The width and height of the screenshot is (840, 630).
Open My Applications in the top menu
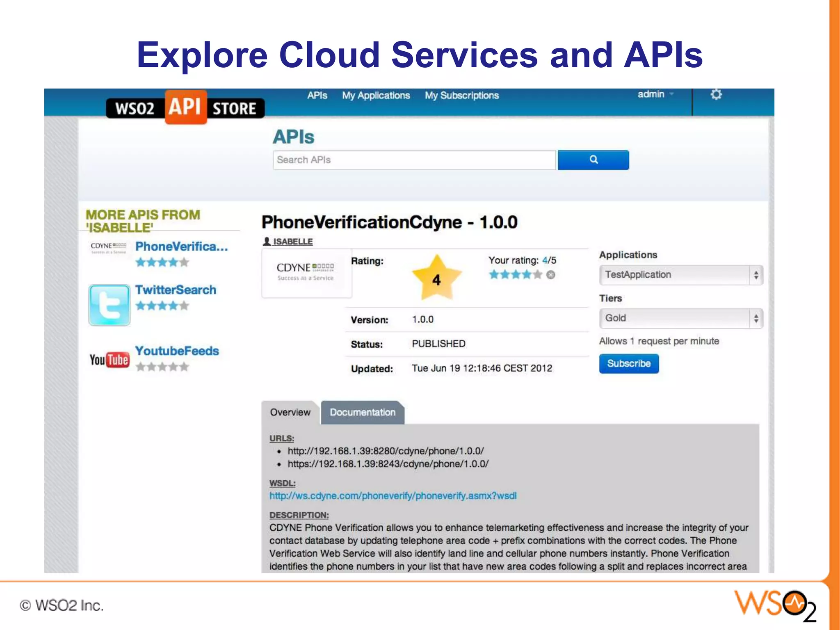[376, 96]
